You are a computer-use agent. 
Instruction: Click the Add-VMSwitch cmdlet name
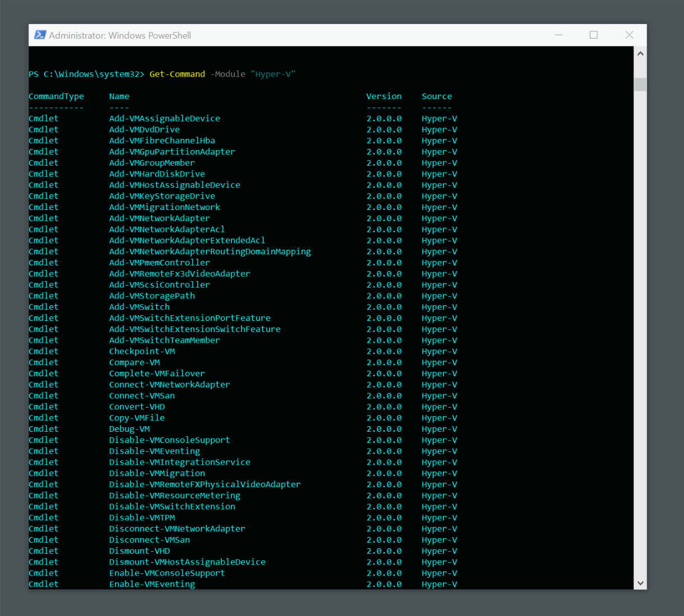tap(139, 306)
